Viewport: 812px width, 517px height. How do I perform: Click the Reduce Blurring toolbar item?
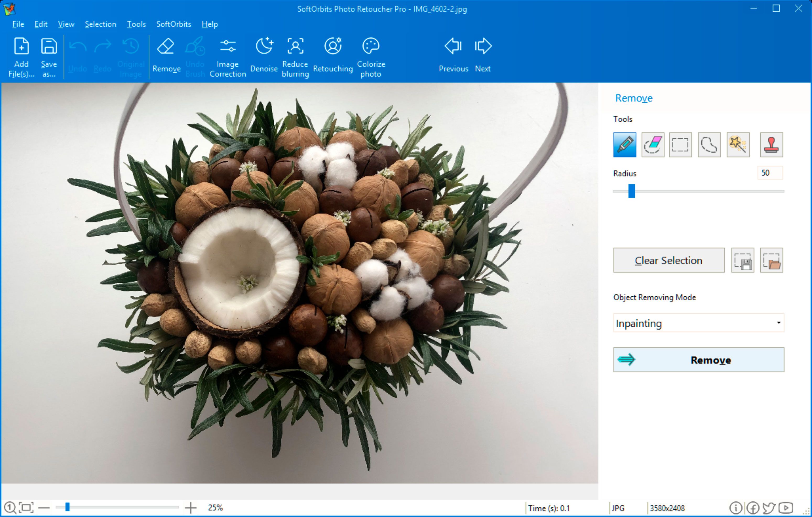[294, 56]
